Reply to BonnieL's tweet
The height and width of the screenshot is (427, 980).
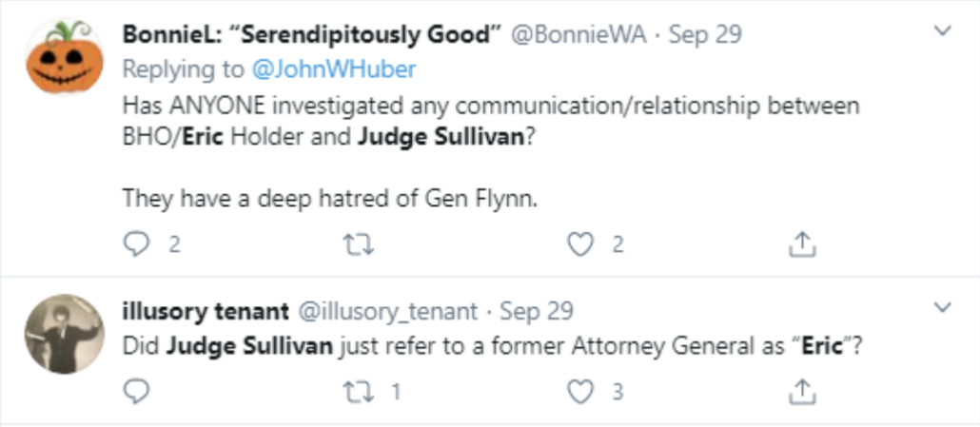(x=137, y=245)
